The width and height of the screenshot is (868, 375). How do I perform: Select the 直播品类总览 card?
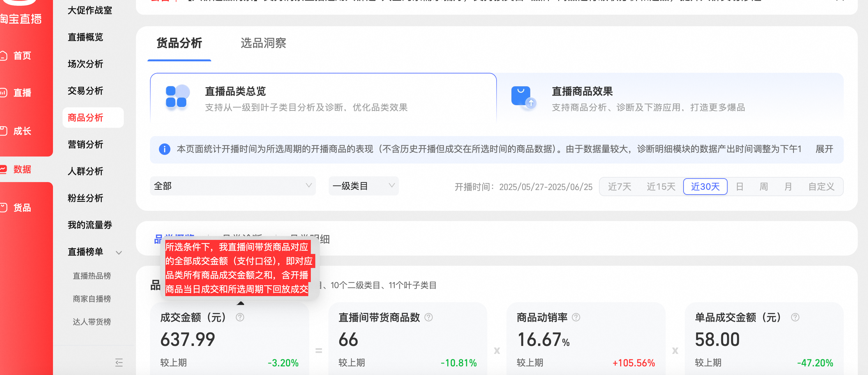click(323, 98)
